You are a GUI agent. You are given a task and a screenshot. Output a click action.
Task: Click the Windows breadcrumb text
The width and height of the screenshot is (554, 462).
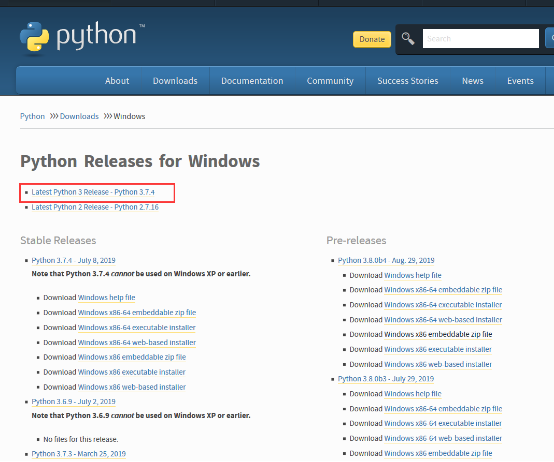click(129, 116)
